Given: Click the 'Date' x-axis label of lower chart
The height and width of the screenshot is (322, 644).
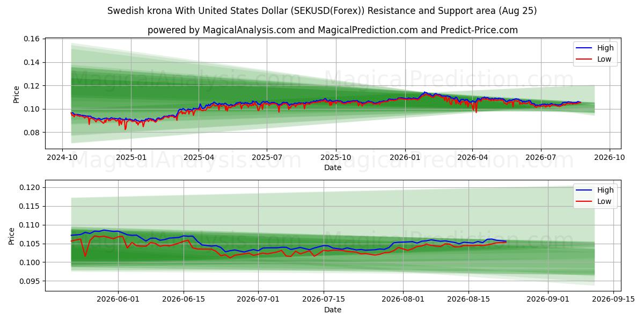Looking at the screenshot, I should 333,310.
